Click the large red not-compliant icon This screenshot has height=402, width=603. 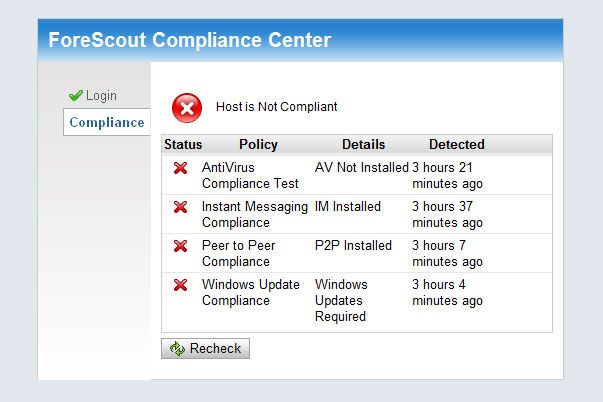(x=187, y=108)
